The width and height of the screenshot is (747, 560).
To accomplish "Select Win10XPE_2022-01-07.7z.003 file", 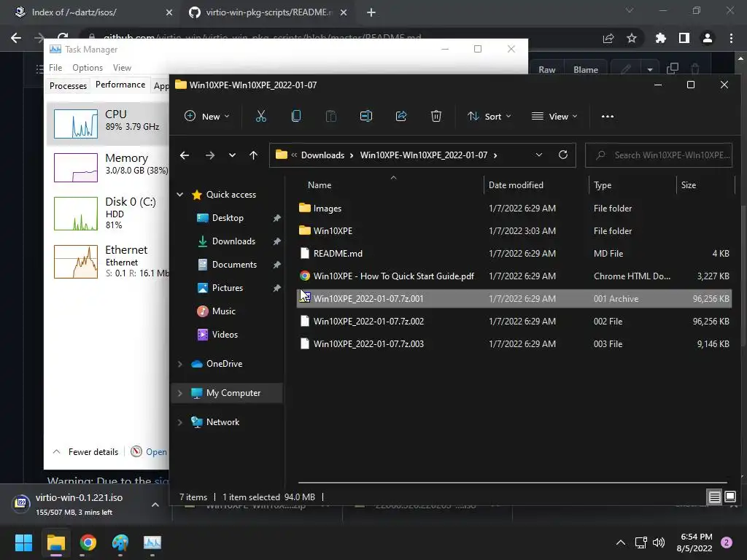I will 514,344.
